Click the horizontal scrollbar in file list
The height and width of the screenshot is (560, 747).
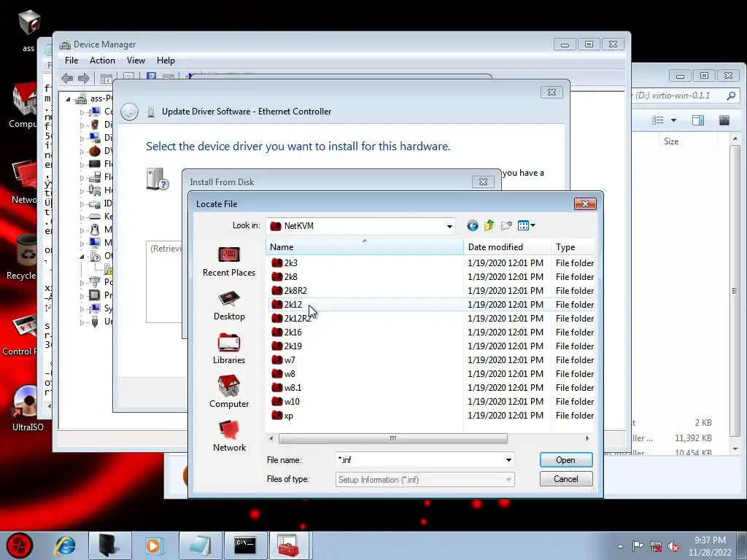pos(393,438)
